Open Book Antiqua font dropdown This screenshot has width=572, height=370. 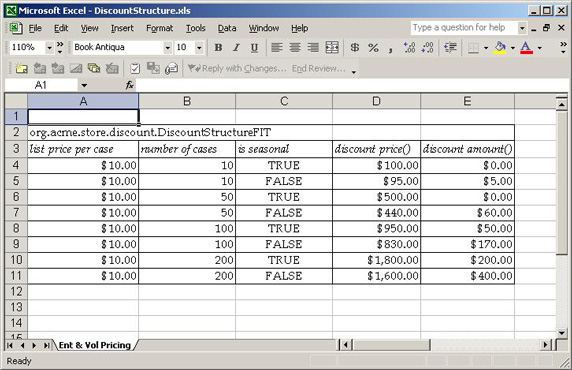[x=167, y=47]
